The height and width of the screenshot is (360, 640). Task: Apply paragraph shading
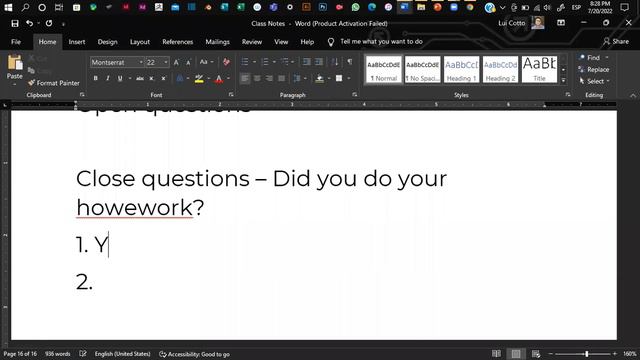pyautogui.click(x=320, y=78)
